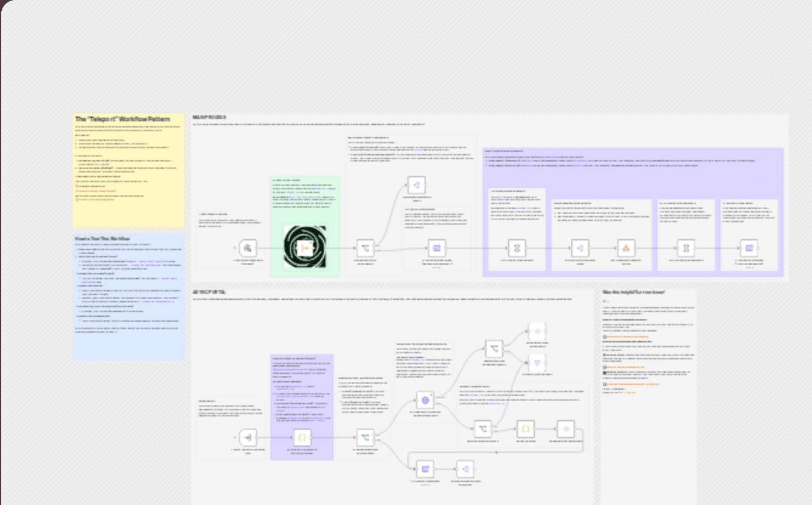Open the upper branch node above Main Process switch

pos(416,185)
